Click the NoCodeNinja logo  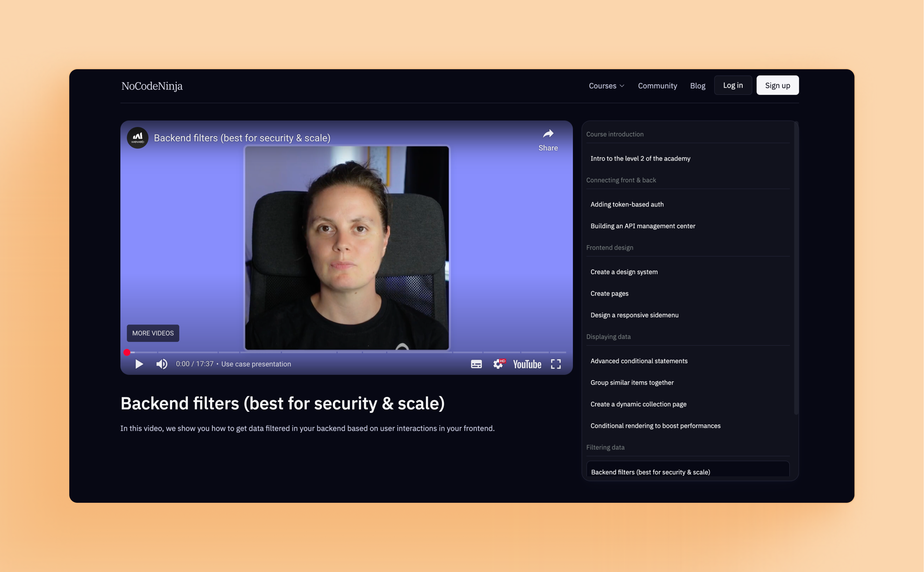[x=152, y=86]
